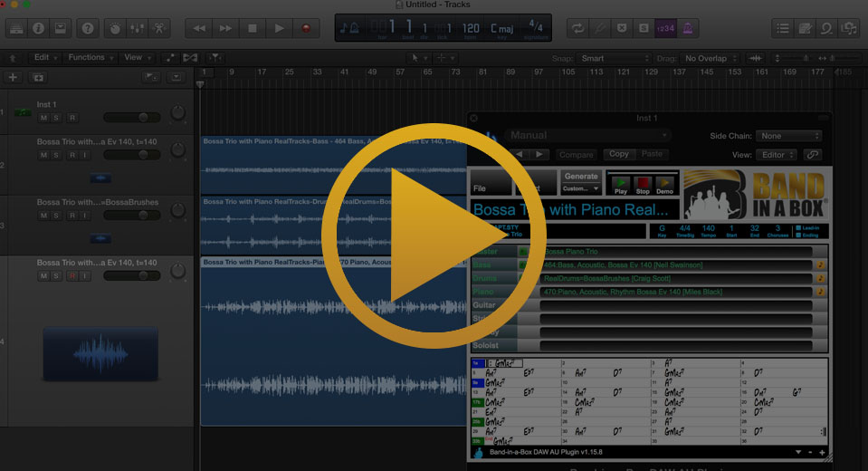This screenshot has width=868, height=471.
Task: Open the Drag No Overlap dropdown
Action: coord(711,58)
